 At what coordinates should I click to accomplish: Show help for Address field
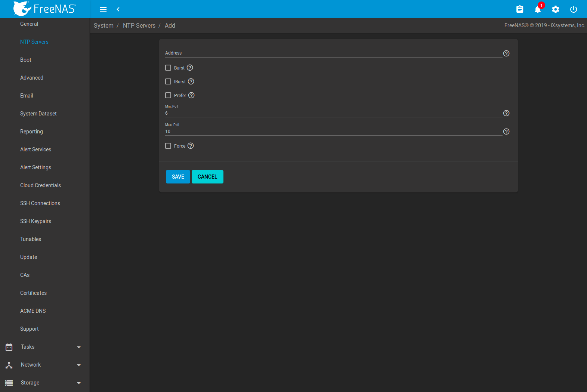506,53
